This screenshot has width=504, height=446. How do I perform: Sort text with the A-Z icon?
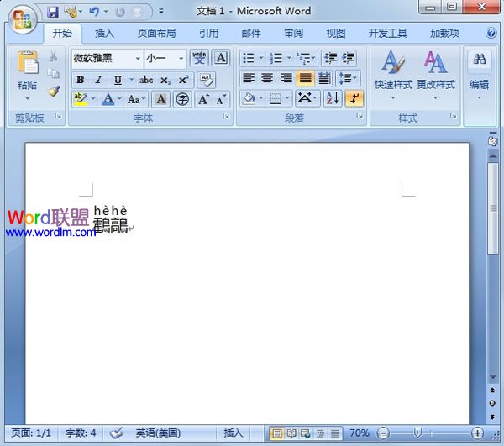click(x=333, y=98)
